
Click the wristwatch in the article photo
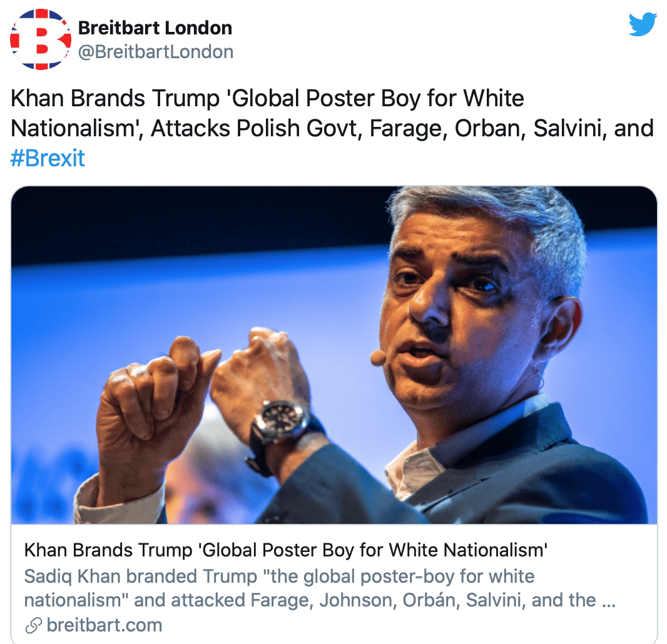(282, 425)
